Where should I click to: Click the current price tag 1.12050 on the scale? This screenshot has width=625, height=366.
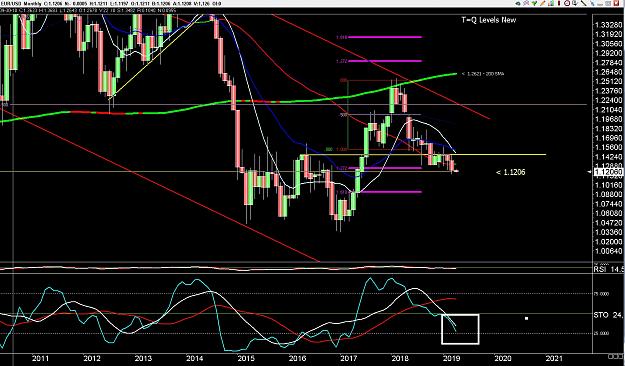608,172
